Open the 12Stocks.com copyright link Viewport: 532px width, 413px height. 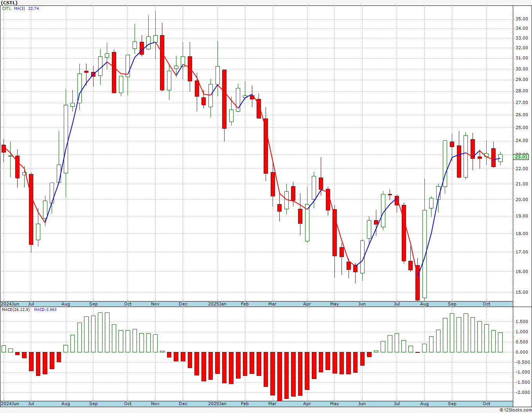tap(516, 410)
